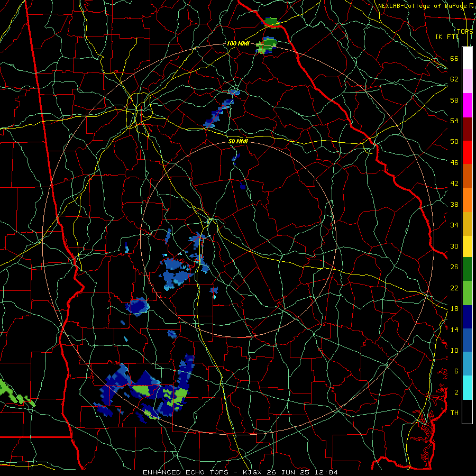Viewport: 476px width, 476px height.
Task: Click the white swatch in the tops legend
Action: (x=467, y=58)
